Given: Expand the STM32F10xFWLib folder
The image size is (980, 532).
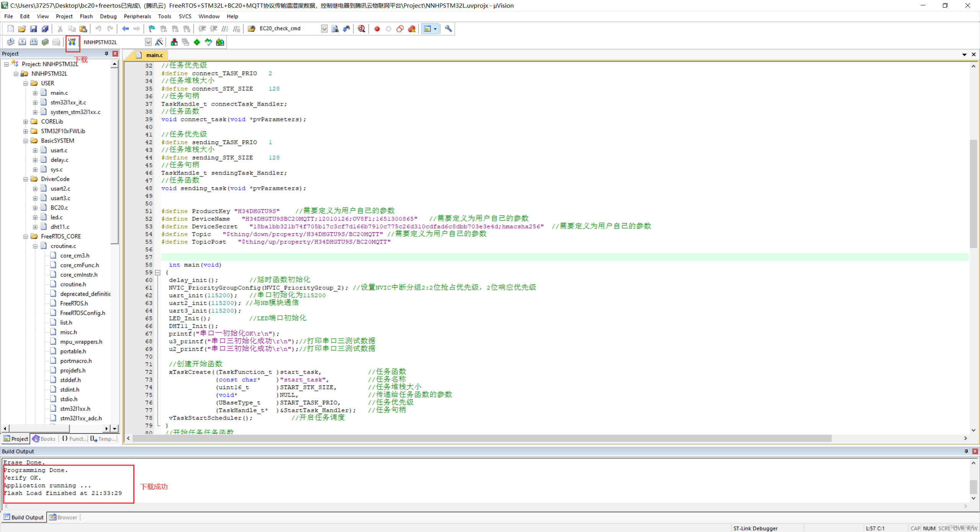Looking at the screenshot, I should pyautogui.click(x=25, y=131).
